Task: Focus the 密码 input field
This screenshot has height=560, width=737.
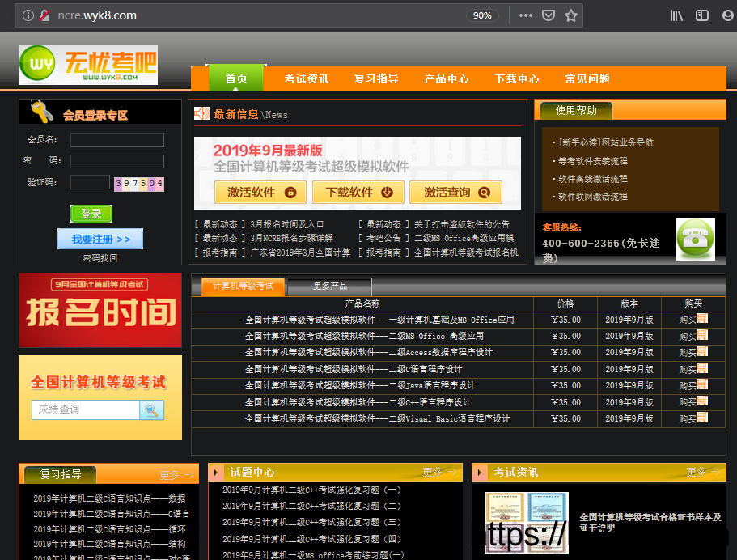Action: (117, 161)
